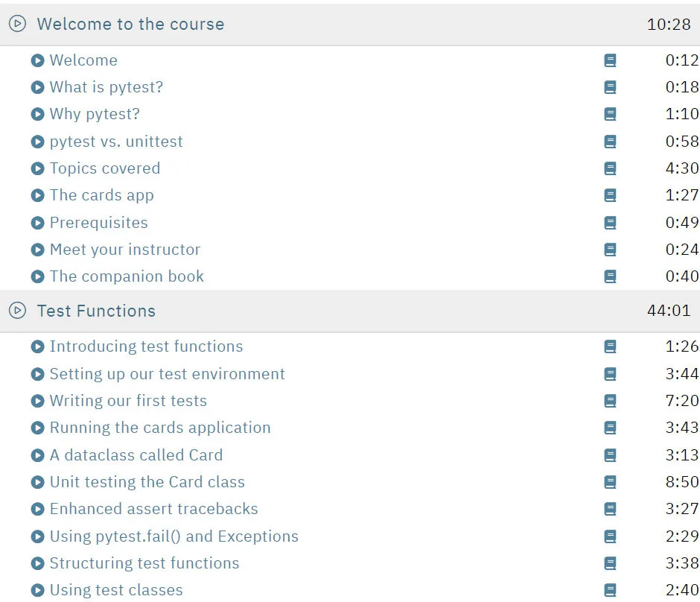Click the play icon beside Prerequisites

37,223
